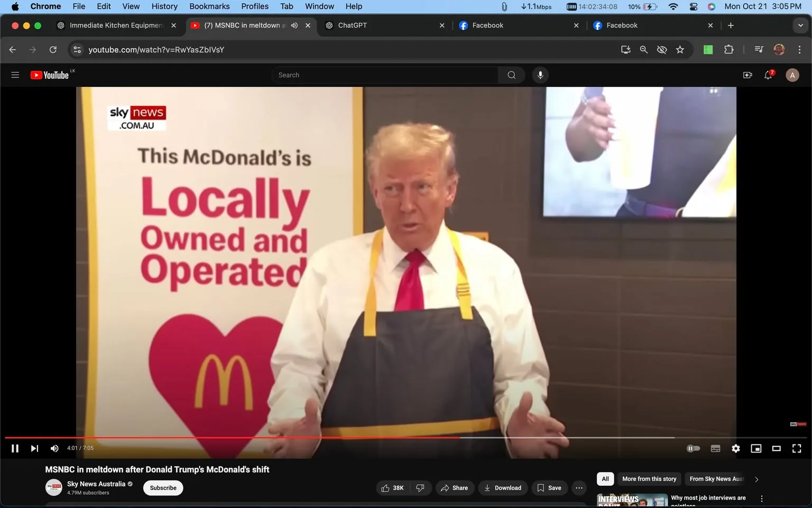The image size is (812, 508).
Task: Subscribe to Sky News Australia
Action: tap(163, 487)
